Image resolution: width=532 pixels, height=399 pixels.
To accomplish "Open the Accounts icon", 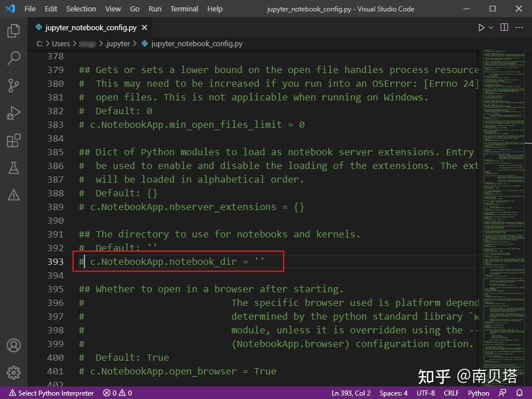I will (x=14, y=345).
